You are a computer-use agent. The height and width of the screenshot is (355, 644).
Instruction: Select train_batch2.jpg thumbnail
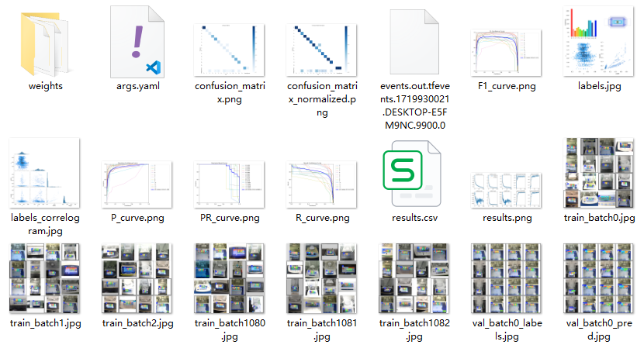point(137,278)
